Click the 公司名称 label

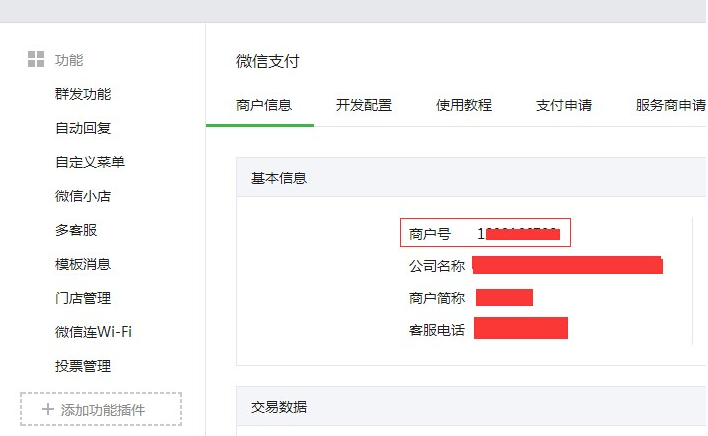pyautogui.click(x=437, y=266)
